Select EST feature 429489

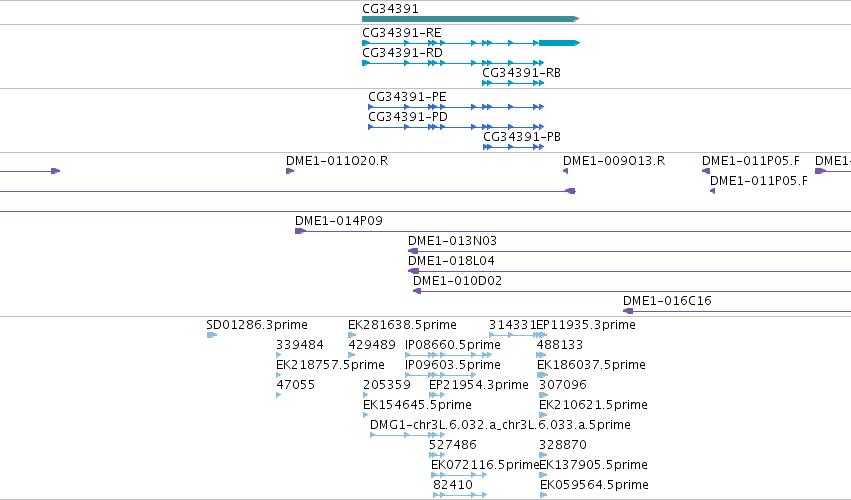point(372,345)
